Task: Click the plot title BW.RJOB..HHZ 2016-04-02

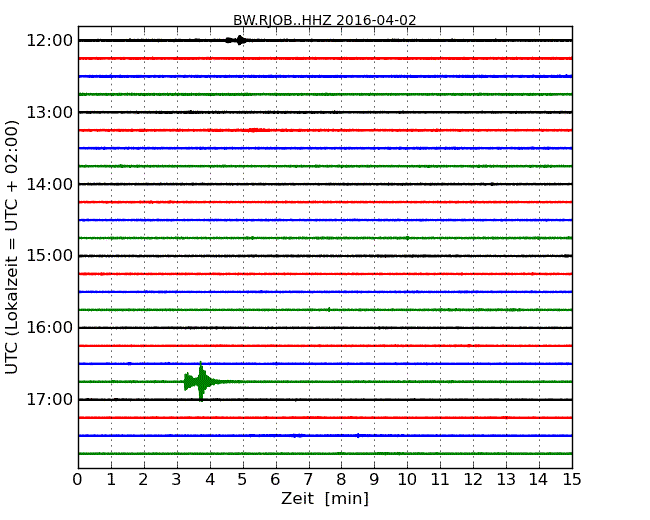Action: [325, 20]
